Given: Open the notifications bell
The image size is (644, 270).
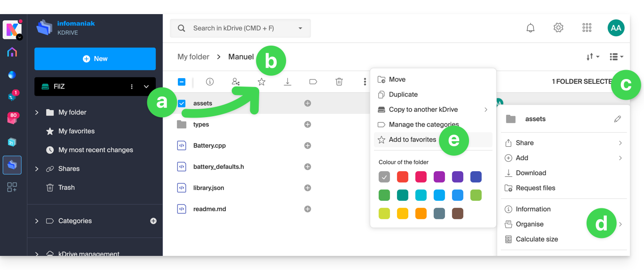Looking at the screenshot, I should [530, 28].
